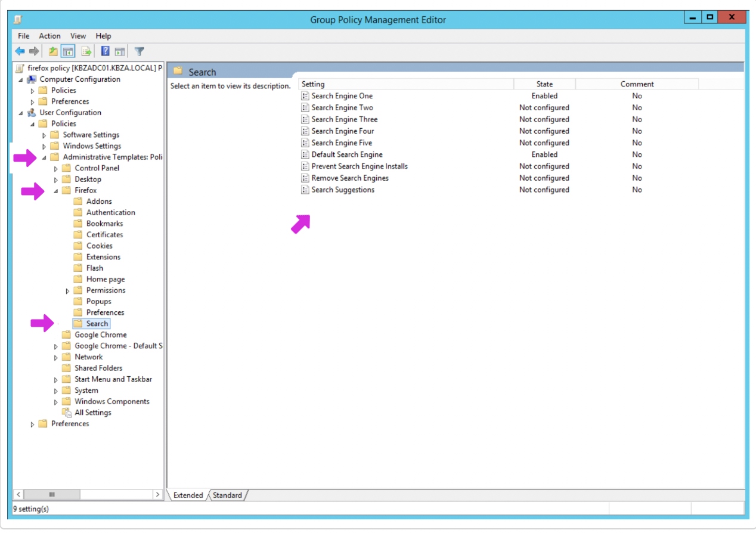Sort by the State column header

(x=544, y=84)
